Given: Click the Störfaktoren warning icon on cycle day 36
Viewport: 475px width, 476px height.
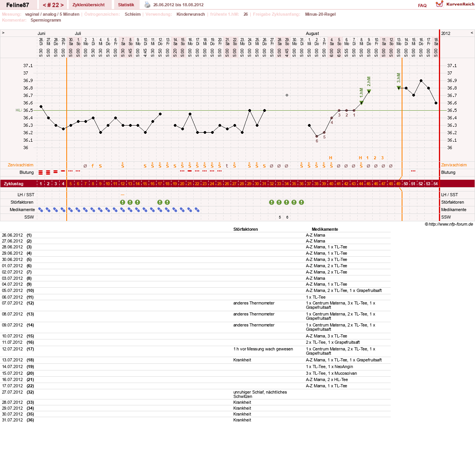Looking at the screenshot, I should 302,202.
